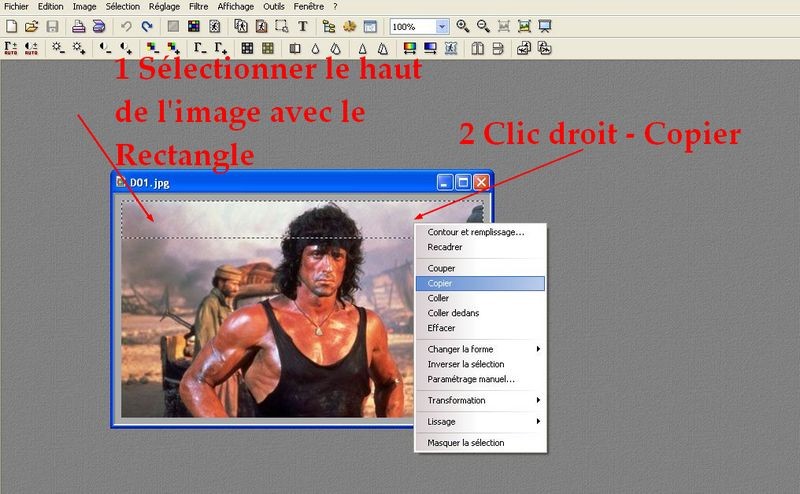This screenshot has height=494, width=800.
Task: Choose Copier in the context menu
Action: click(x=440, y=283)
